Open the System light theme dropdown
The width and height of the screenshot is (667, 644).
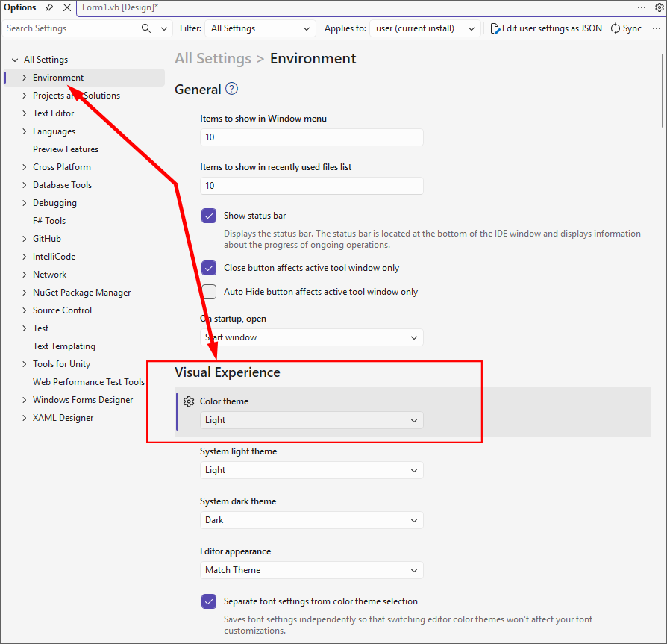pos(312,470)
